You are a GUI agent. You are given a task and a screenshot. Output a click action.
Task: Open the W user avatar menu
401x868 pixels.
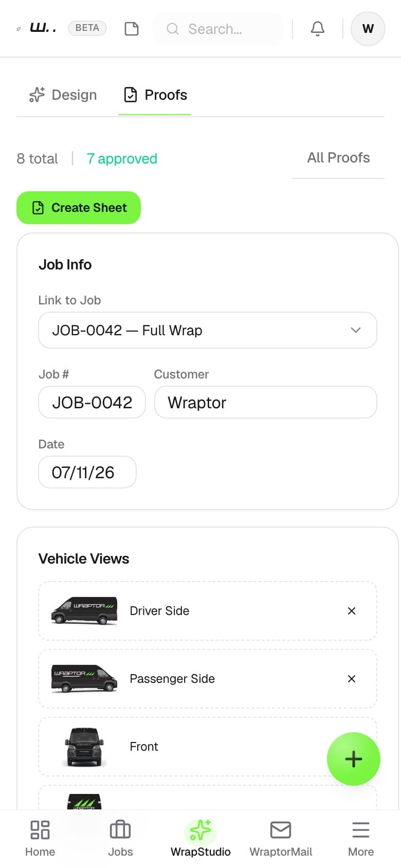point(368,29)
